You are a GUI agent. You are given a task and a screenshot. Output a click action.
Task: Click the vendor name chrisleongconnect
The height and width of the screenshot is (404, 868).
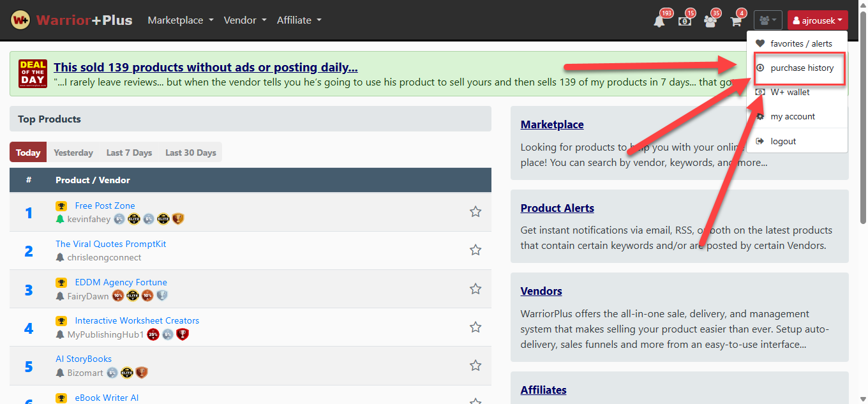[105, 257]
